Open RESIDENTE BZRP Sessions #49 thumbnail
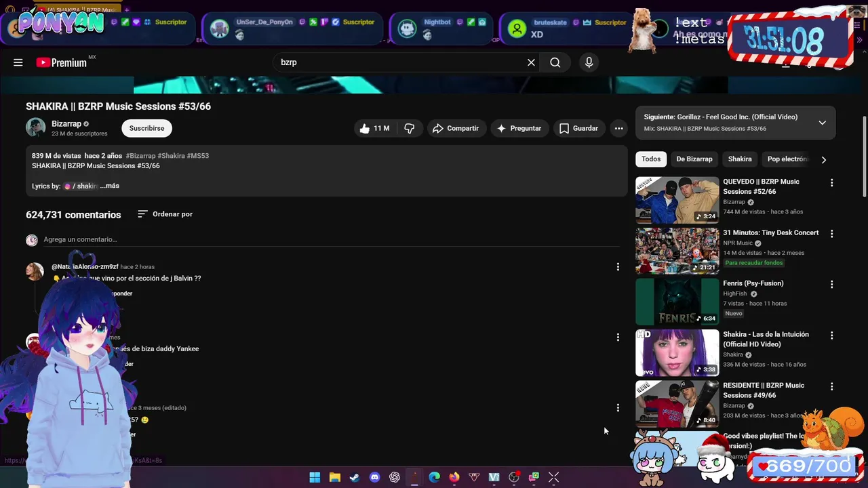The height and width of the screenshot is (488, 868). pos(677,404)
